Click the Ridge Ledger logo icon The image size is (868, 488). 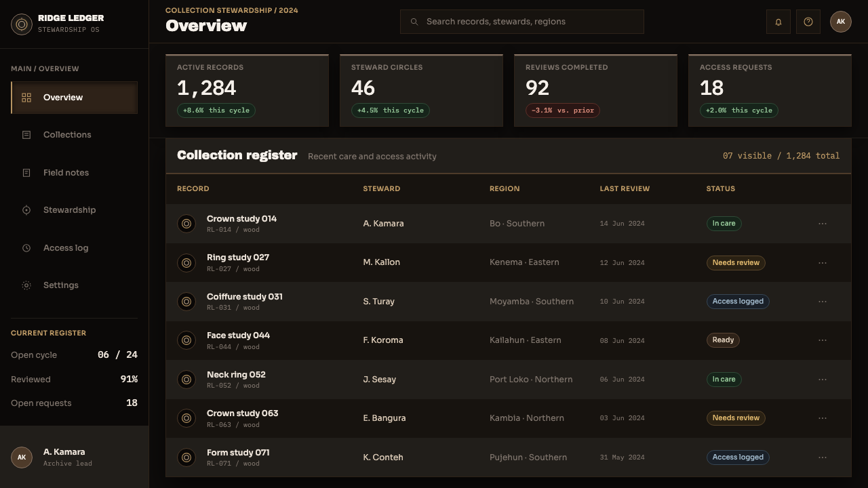(x=22, y=24)
